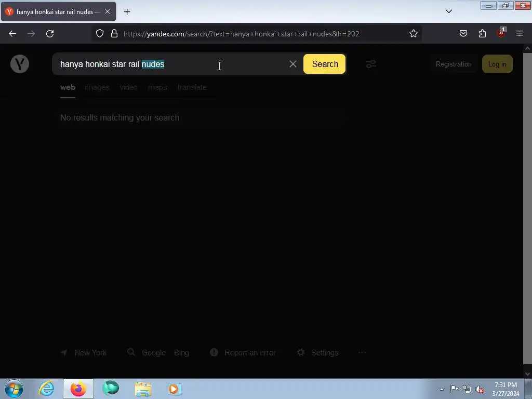532x399 pixels.
Task: Open the Windows Start menu
Action: point(14,389)
